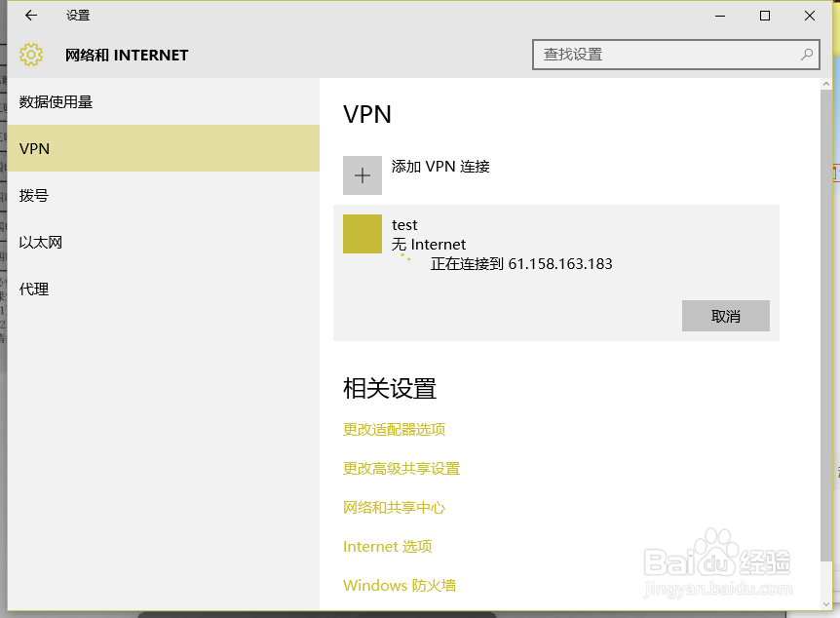The width and height of the screenshot is (840, 618).
Task: Open 网络和共享中心 link
Action: coord(395,507)
